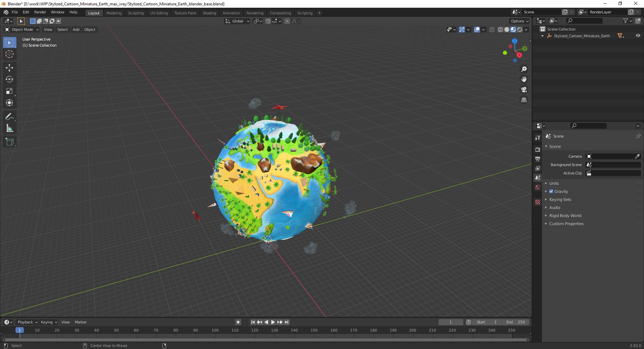
Task: Toggle Gravity checkbox
Action: pyautogui.click(x=551, y=191)
